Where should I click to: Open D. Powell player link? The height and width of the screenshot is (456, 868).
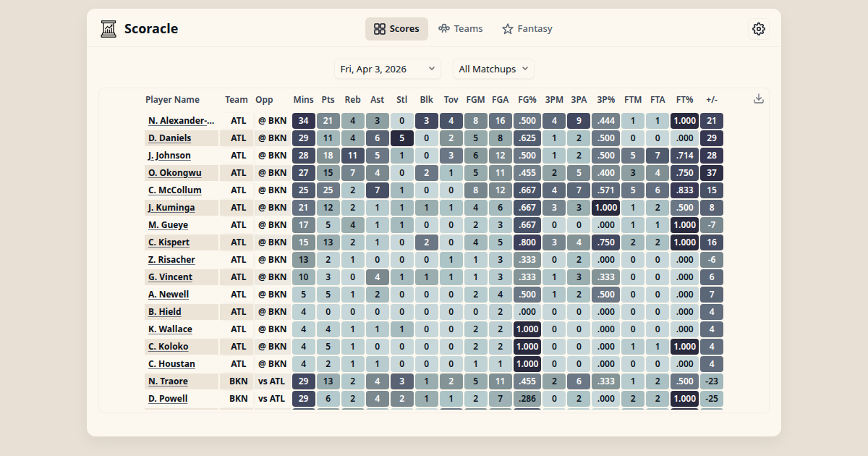(168, 399)
